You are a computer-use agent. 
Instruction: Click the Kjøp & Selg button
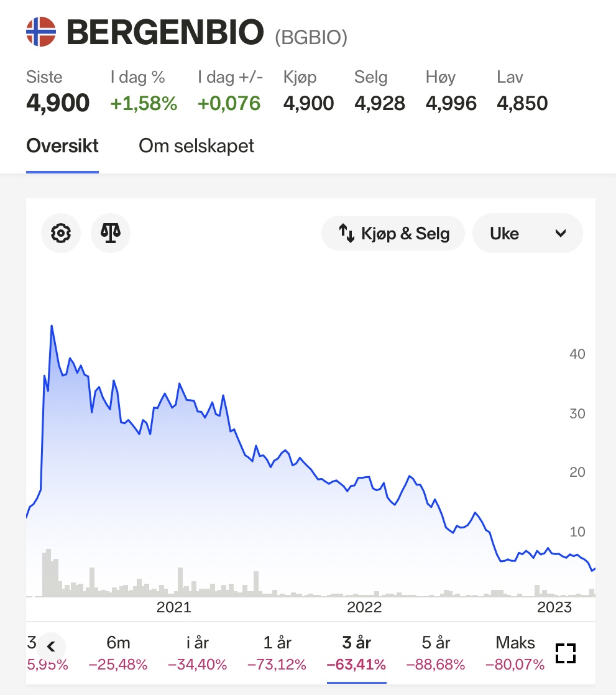[x=393, y=233]
